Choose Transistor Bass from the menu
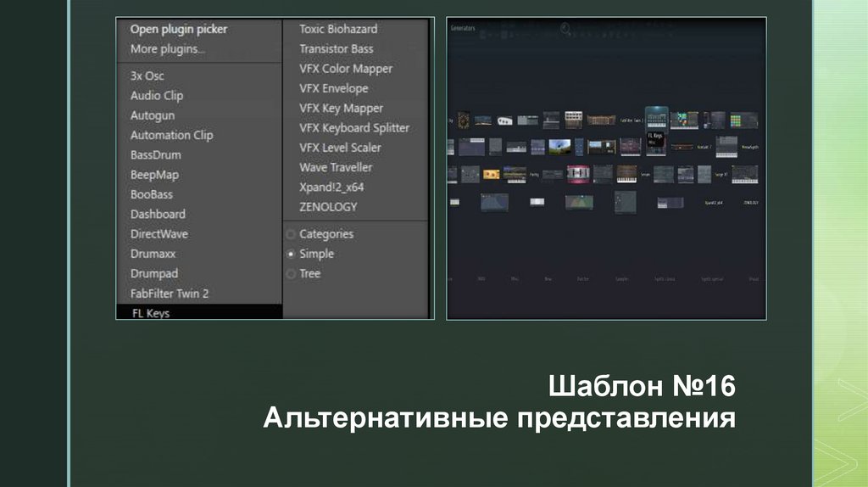 tap(336, 48)
